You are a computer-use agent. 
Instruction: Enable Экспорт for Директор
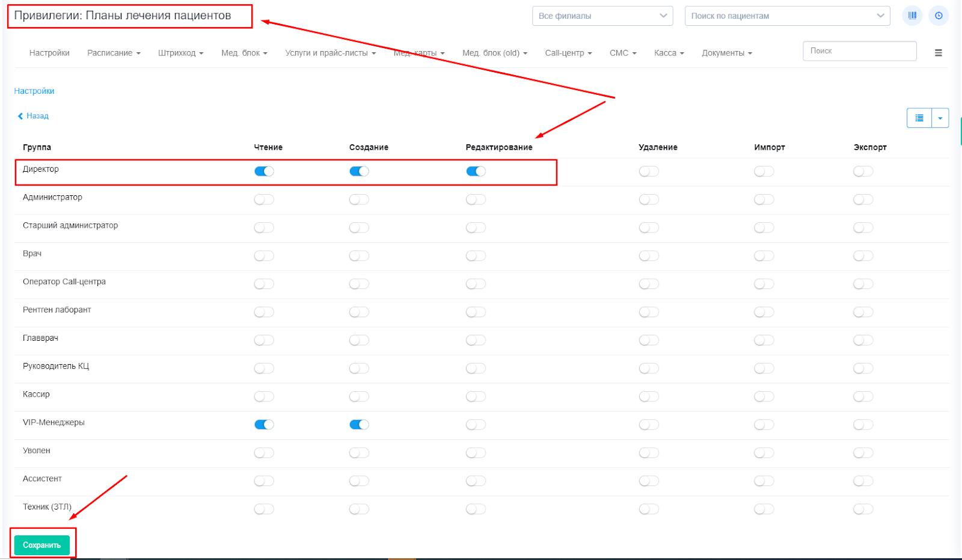(x=863, y=171)
